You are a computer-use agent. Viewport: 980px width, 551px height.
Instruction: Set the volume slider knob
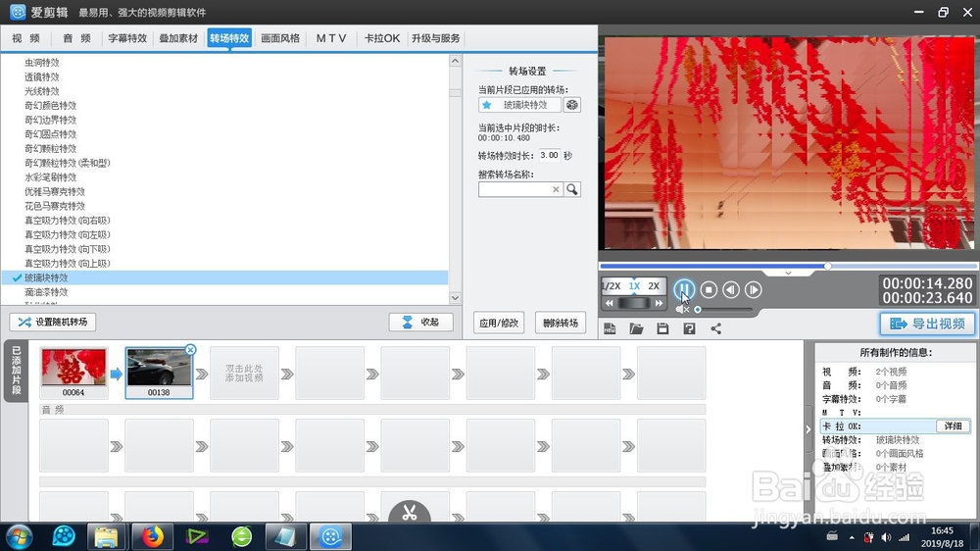click(x=698, y=310)
